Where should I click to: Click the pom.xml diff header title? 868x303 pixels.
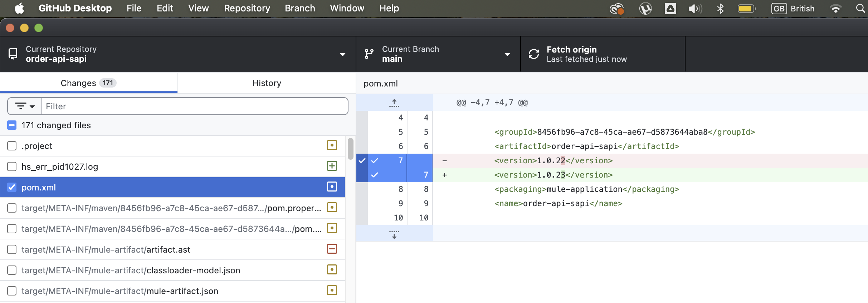pos(381,84)
